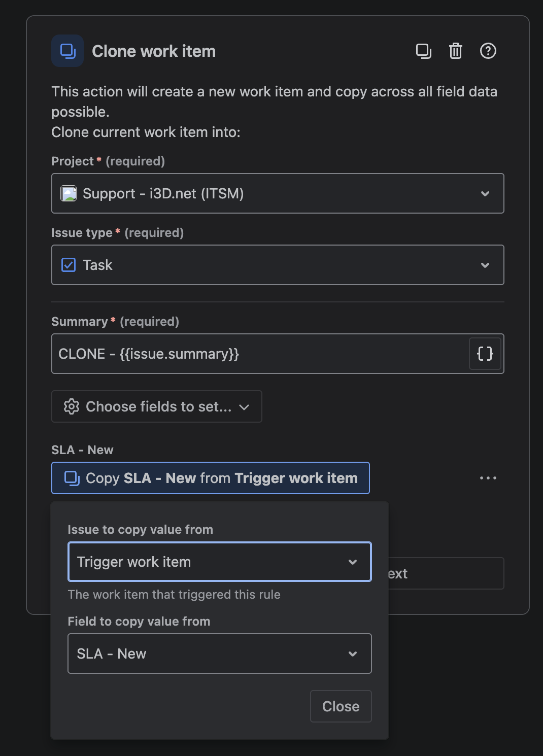Screen dimensions: 543x756
Task: Click the gear icon on Choose fields to set
Action: [x=72, y=406]
